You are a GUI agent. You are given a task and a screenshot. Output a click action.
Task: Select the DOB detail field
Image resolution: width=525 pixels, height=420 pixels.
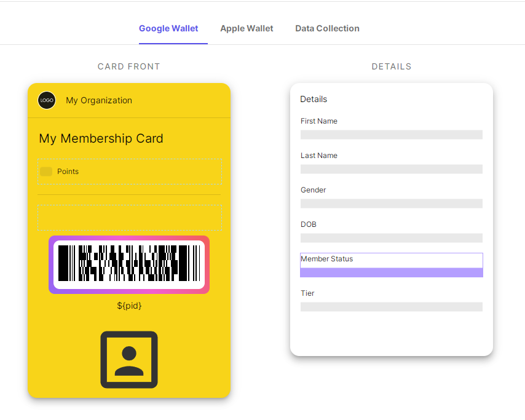[392, 231]
